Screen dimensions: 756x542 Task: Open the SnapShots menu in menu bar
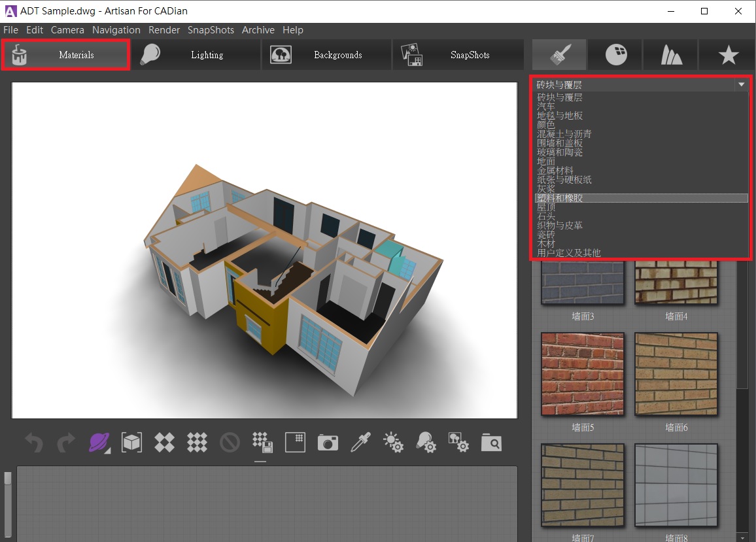[x=211, y=30]
